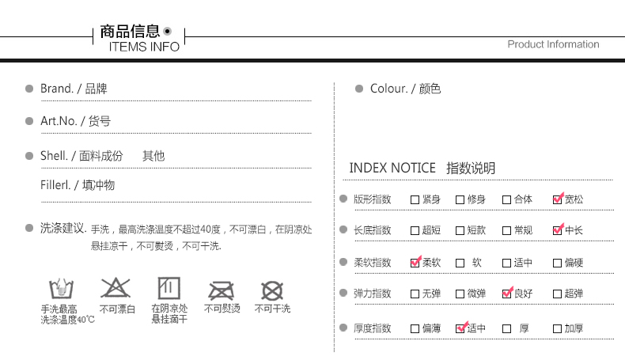
Task: Click the Fillerl. / 填冲物 label
Action: point(78,185)
